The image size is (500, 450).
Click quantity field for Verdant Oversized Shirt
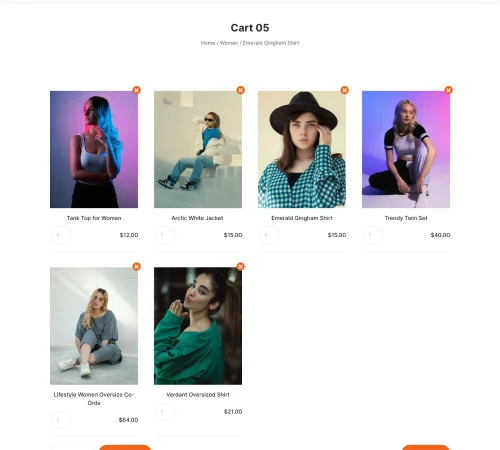pos(165,412)
